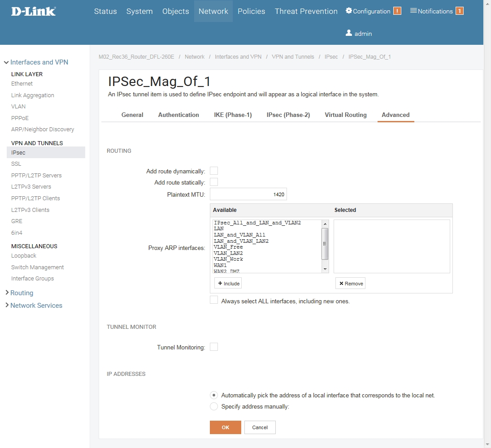Viewport: 491px width, 448px height.
Task: Switch to the Virtual Routing tab
Action: (345, 115)
